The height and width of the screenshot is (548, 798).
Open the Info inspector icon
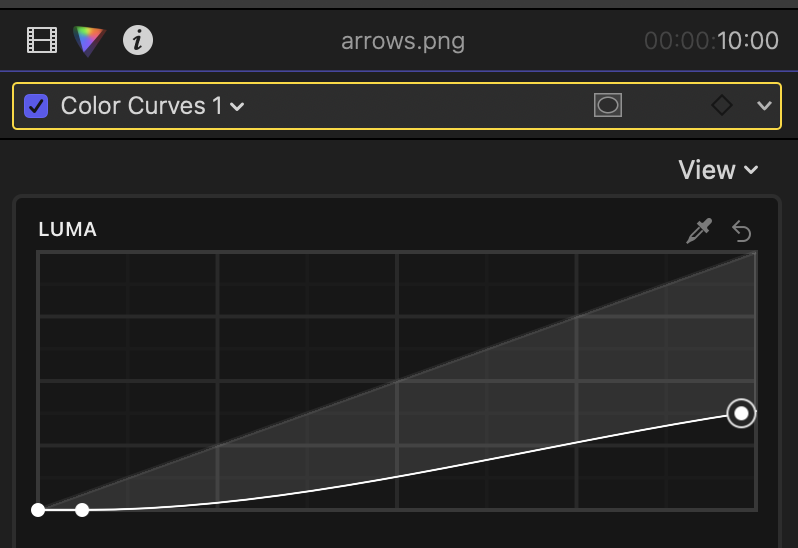(x=138, y=41)
